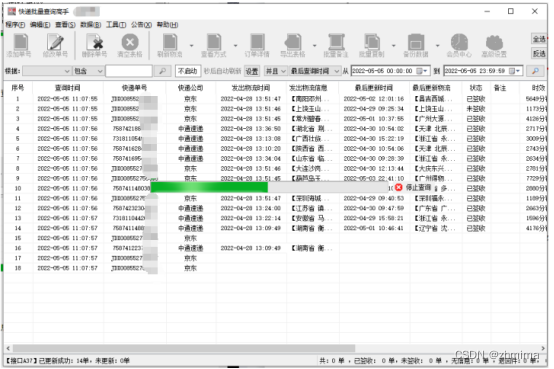Click the 查看方式 toolbar icon
The image size is (554, 369).
214,43
